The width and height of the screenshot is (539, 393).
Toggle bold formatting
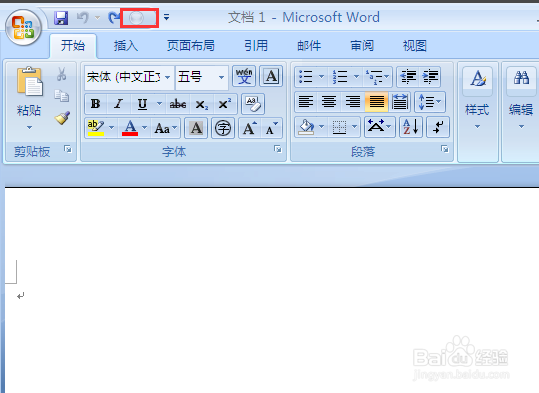pos(96,104)
